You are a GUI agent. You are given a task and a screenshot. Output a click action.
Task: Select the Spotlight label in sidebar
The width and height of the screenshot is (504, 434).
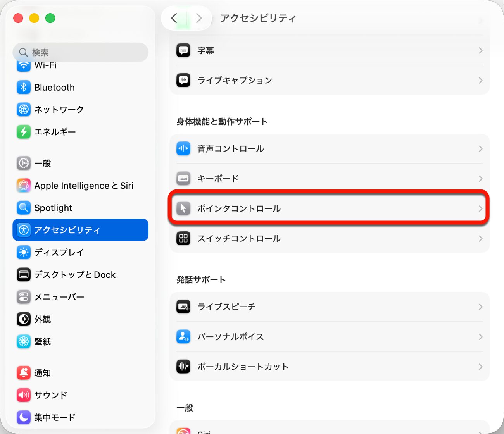click(53, 208)
